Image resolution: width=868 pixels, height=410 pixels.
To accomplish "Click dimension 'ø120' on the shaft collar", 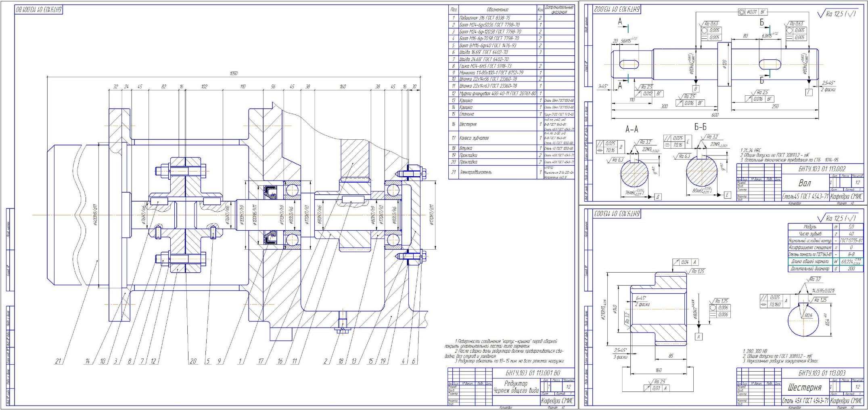I will click(x=725, y=64).
